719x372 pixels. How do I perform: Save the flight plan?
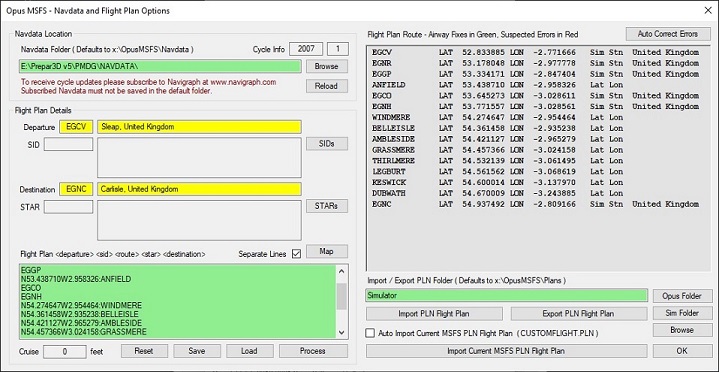[197, 351]
